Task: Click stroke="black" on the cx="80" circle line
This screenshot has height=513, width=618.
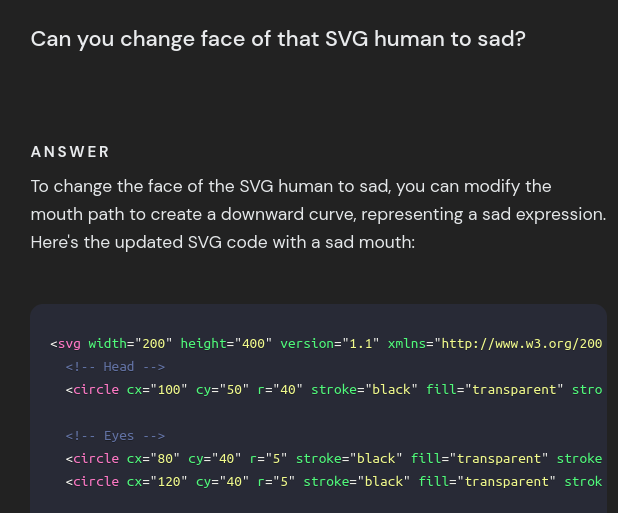Action: point(349,459)
